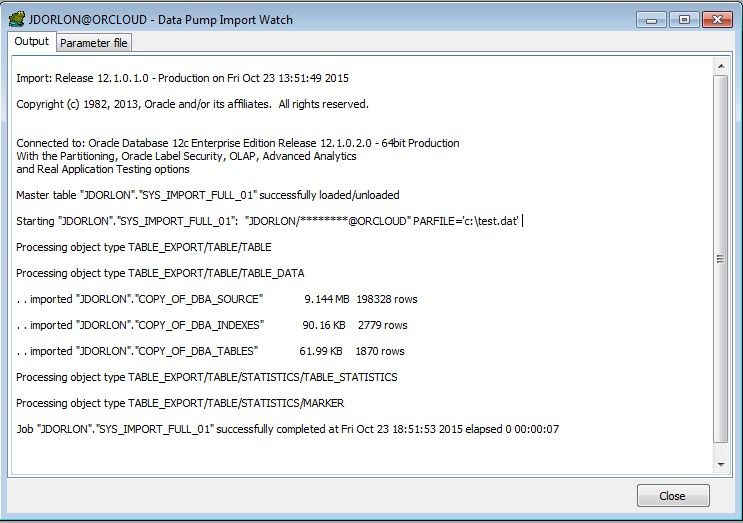This screenshot has height=523, width=743.
Task: Click the line ending with TABLE_DATA
Action: point(160,273)
